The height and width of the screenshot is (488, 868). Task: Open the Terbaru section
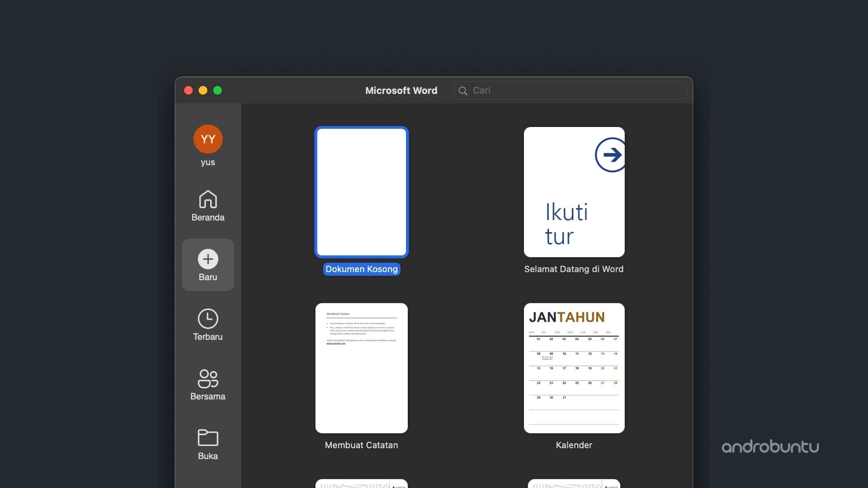pyautogui.click(x=208, y=325)
